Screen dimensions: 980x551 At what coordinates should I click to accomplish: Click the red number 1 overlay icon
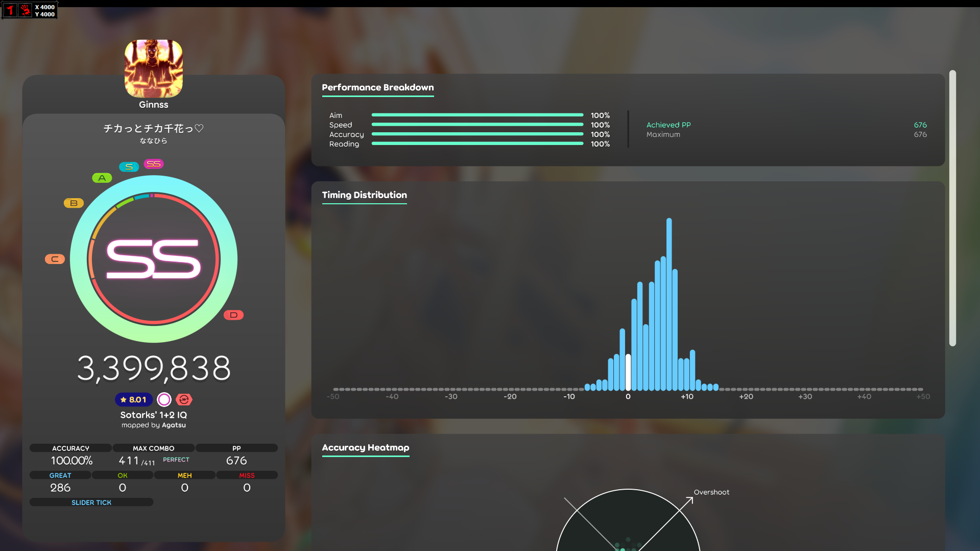click(10, 10)
